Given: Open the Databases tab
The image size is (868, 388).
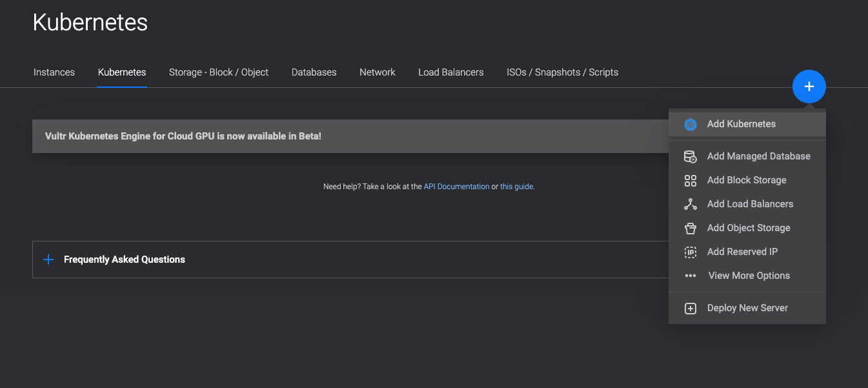Looking at the screenshot, I should point(314,72).
